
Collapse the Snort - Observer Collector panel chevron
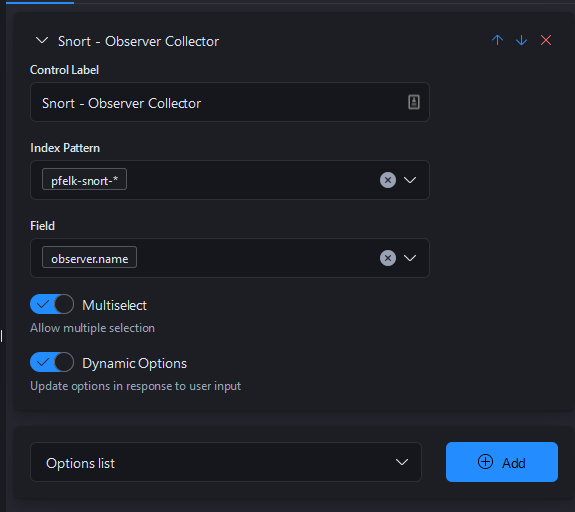42,40
